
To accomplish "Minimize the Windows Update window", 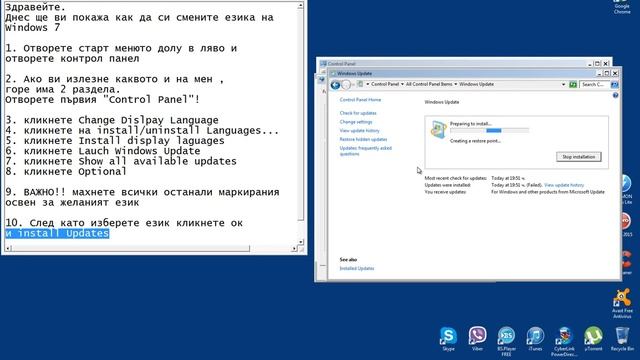I will 600,73.
